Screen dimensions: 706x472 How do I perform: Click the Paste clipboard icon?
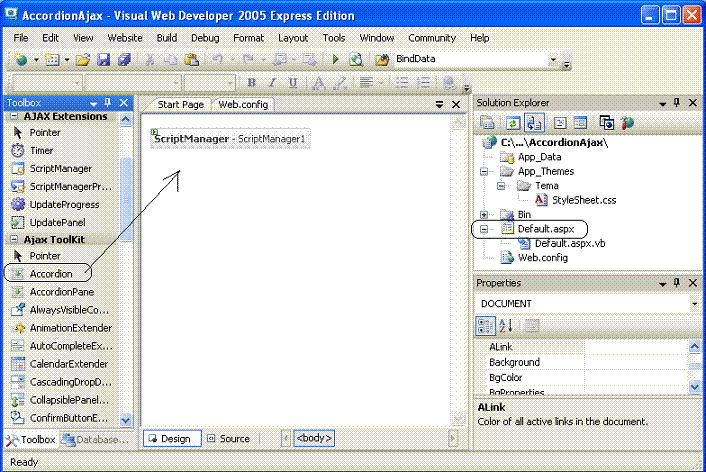point(192,59)
